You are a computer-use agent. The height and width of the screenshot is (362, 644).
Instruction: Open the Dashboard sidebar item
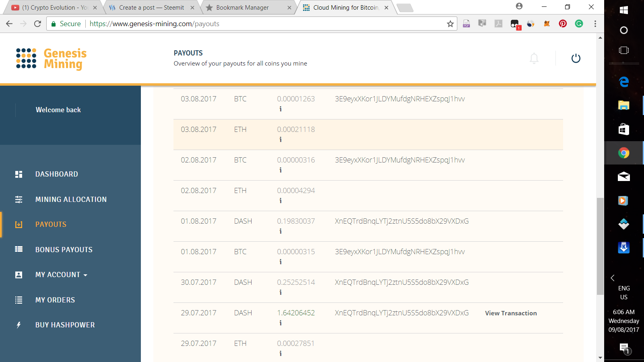(56, 174)
